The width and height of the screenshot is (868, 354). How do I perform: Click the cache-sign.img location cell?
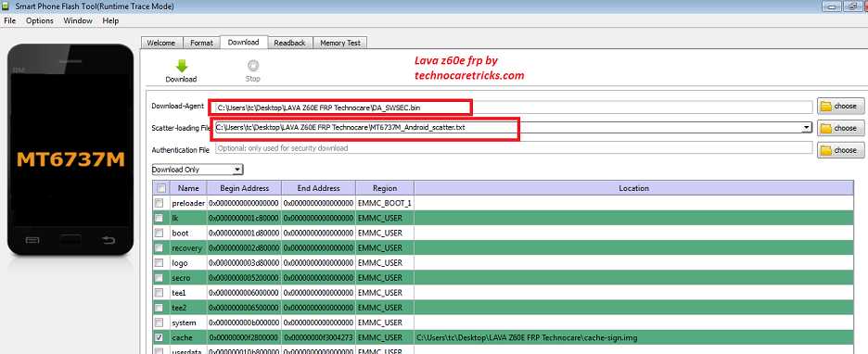[633, 337]
